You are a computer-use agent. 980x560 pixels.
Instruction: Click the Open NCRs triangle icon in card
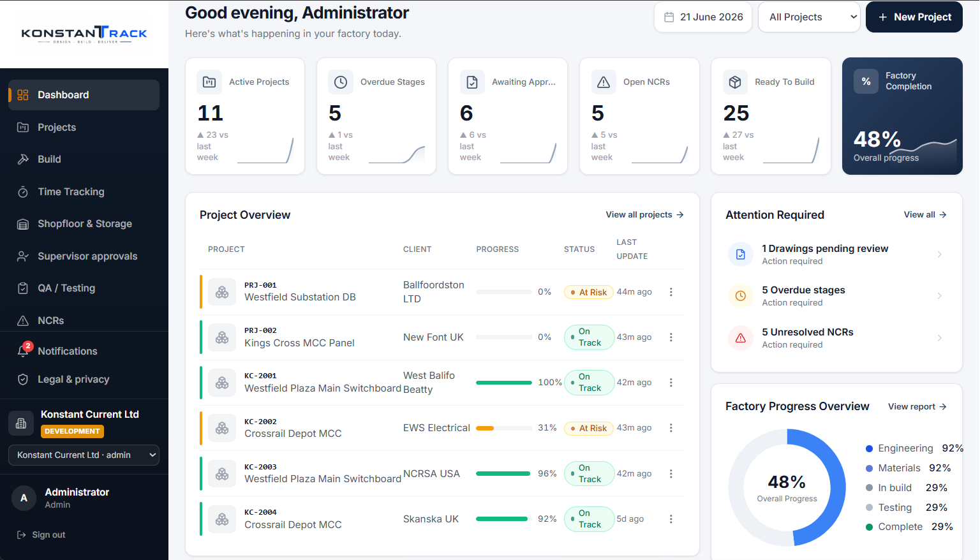click(604, 82)
